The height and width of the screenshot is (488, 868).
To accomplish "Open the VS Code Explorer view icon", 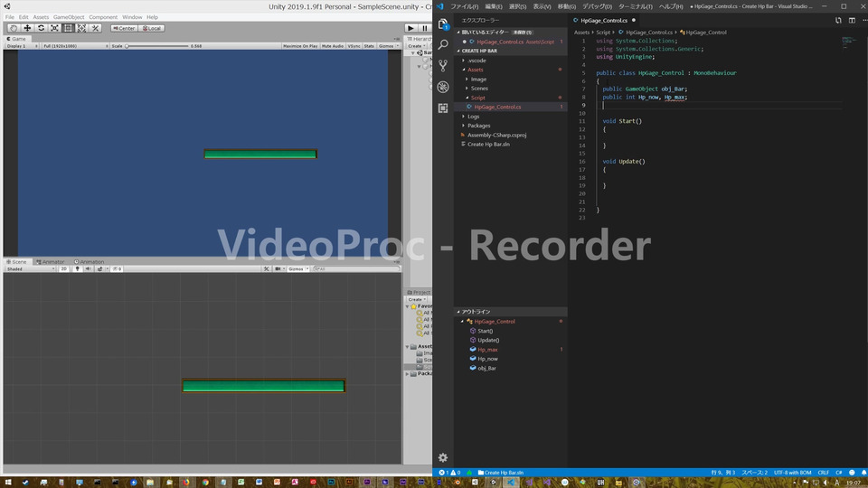I will (x=443, y=23).
